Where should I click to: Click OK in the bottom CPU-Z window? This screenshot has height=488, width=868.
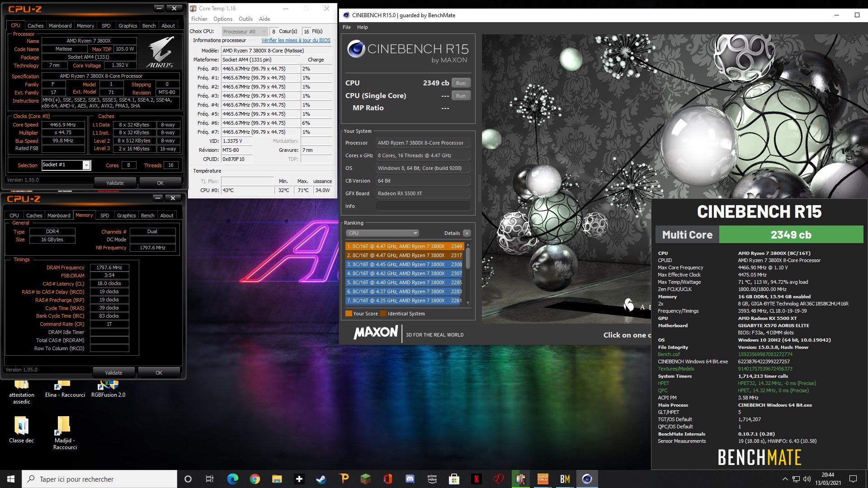click(159, 373)
